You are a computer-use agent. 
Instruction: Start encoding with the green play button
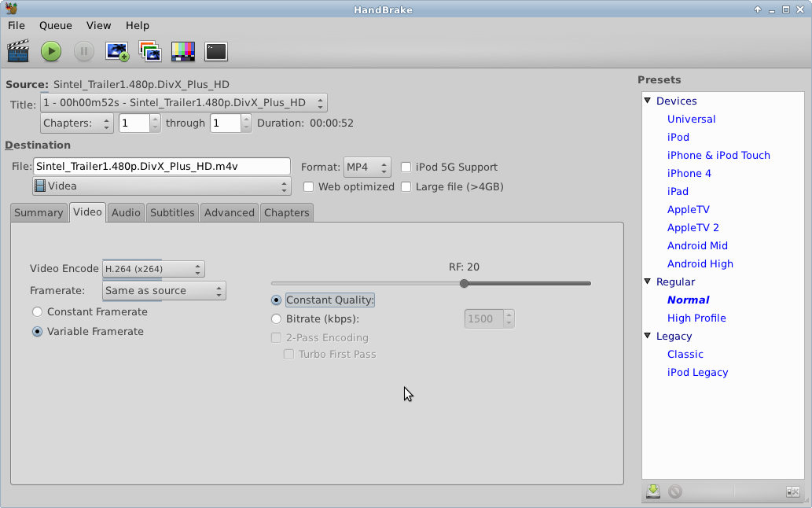click(51, 51)
